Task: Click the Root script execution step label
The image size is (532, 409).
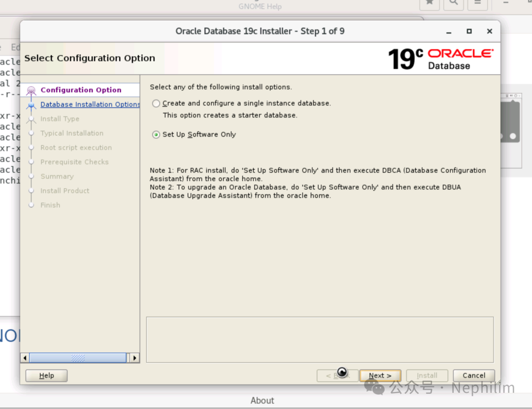Action: (76, 148)
